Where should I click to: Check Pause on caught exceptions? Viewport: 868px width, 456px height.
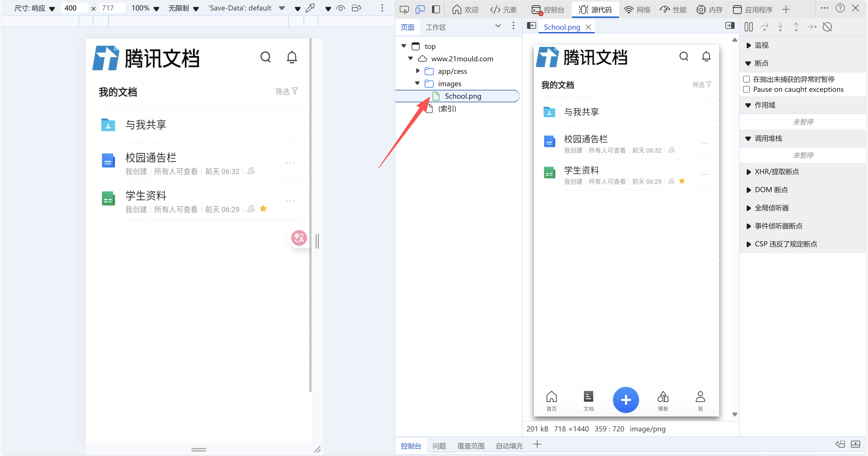746,90
